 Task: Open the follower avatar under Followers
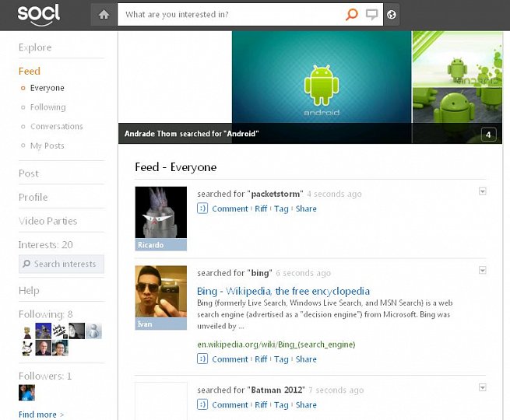tap(26, 393)
